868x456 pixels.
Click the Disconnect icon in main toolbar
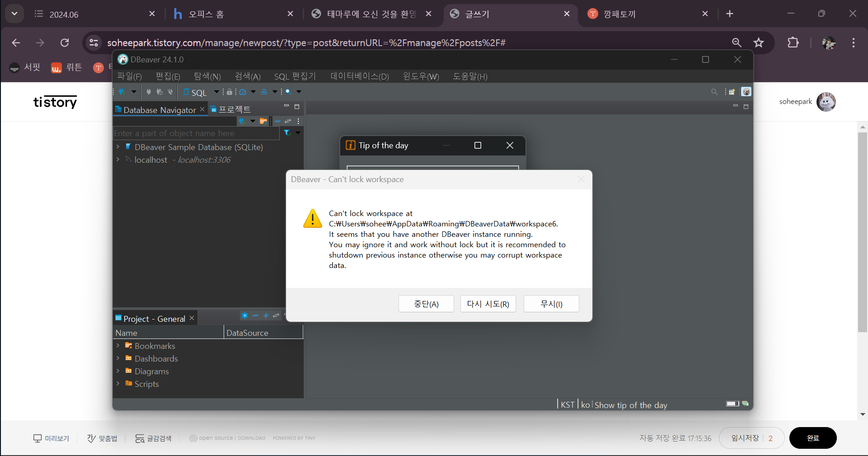tap(170, 92)
